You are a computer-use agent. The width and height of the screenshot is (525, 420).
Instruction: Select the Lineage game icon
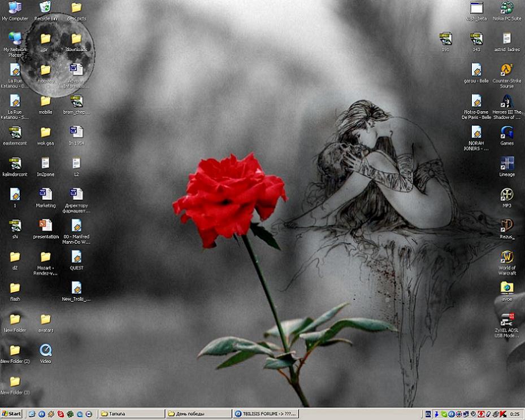(x=506, y=164)
